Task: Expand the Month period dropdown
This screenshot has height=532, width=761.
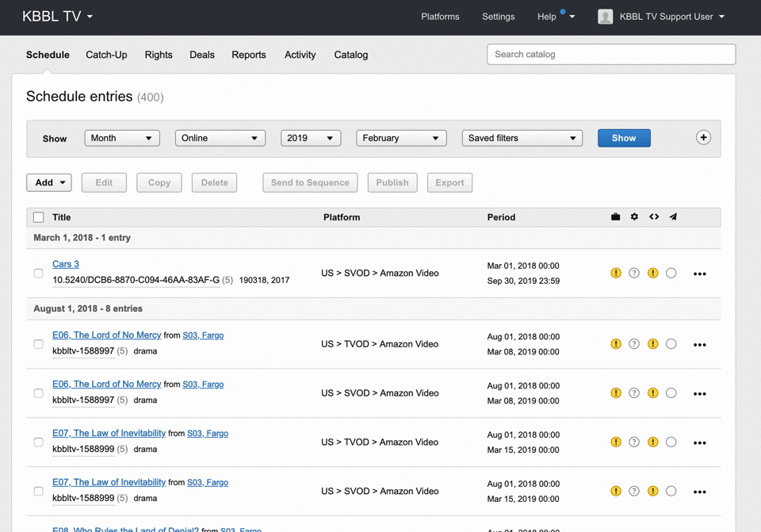Action: tap(122, 138)
